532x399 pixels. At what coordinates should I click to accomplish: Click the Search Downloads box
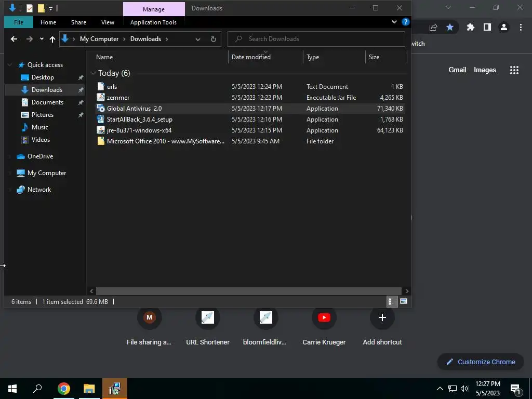tap(316, 39)
